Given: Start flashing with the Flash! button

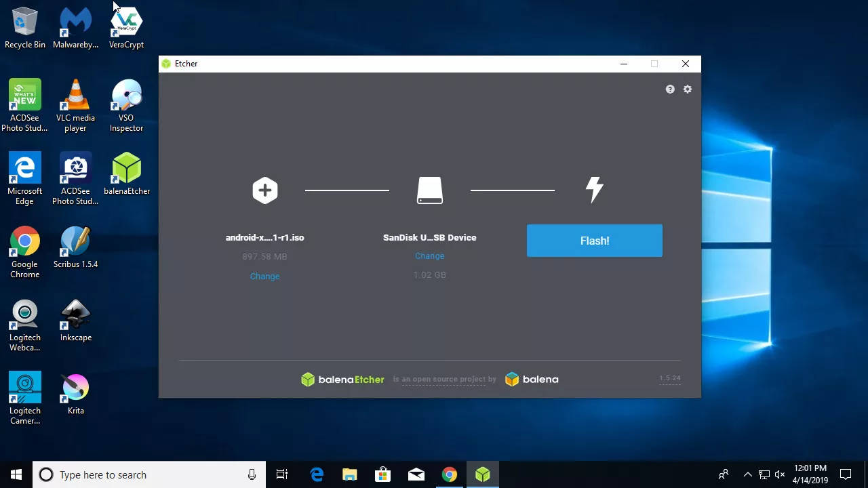Looking at the screenshot, I should [595, 241].
